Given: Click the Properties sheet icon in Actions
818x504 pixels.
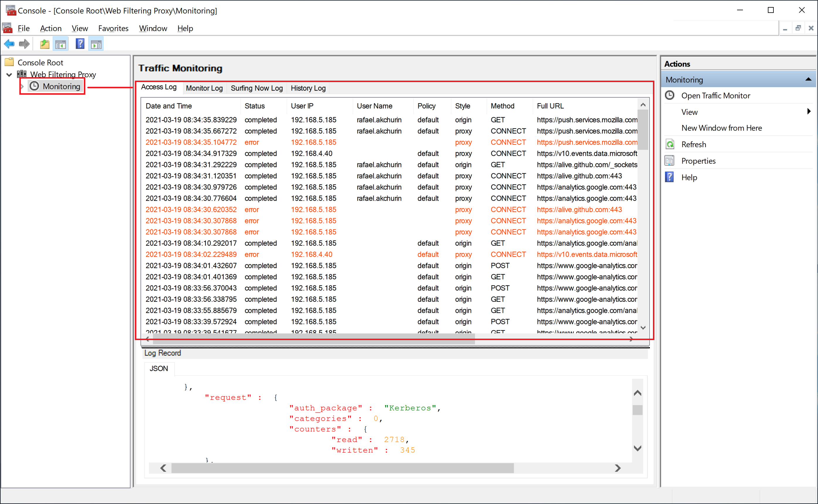Looking at the screenshot, I should (670, 161).
